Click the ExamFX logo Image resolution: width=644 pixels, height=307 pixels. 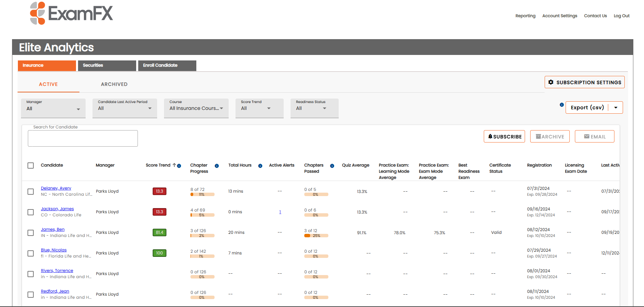click(x=72, y=13)
